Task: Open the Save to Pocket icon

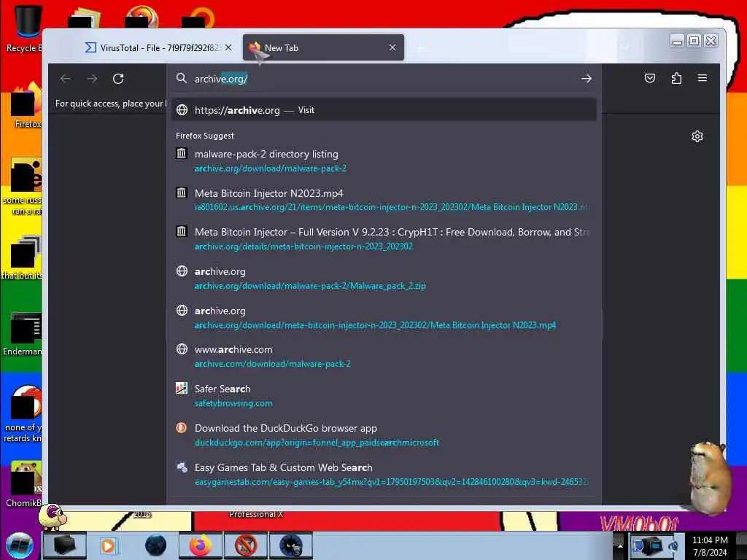Action: click(650, 78)
